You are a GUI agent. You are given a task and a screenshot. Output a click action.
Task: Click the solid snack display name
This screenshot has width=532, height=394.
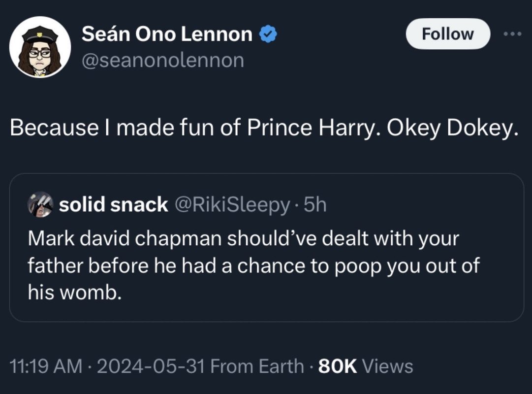113,205
